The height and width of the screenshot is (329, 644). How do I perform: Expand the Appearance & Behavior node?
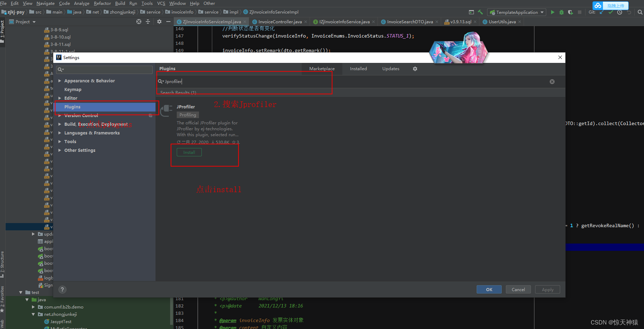[x=59, y=81]
